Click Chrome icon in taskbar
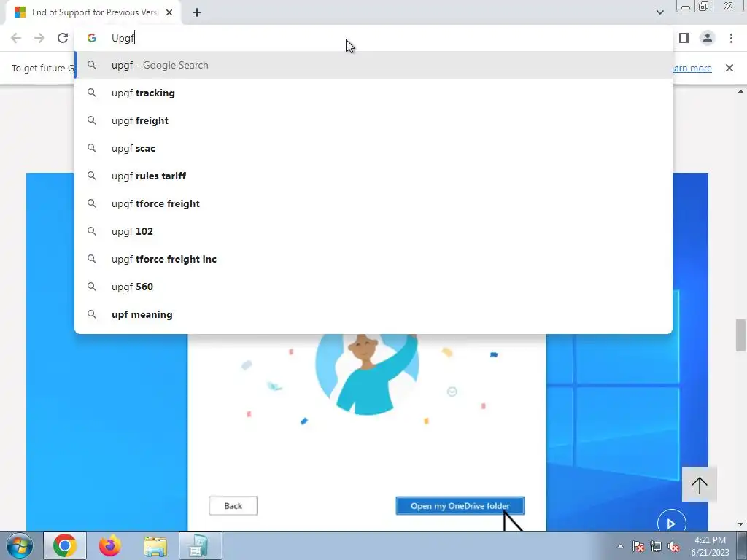747x560 pixels. tap(65, 545)
